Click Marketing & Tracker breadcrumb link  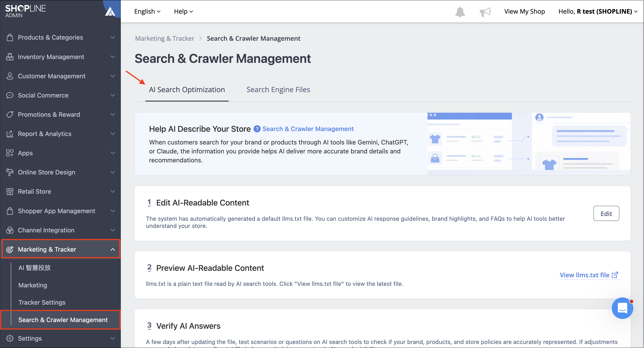[164, 38]
